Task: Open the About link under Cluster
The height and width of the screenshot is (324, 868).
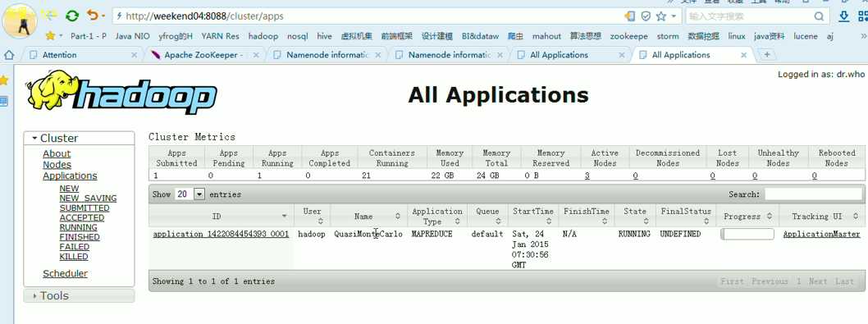Action: [x=57, y=154]
